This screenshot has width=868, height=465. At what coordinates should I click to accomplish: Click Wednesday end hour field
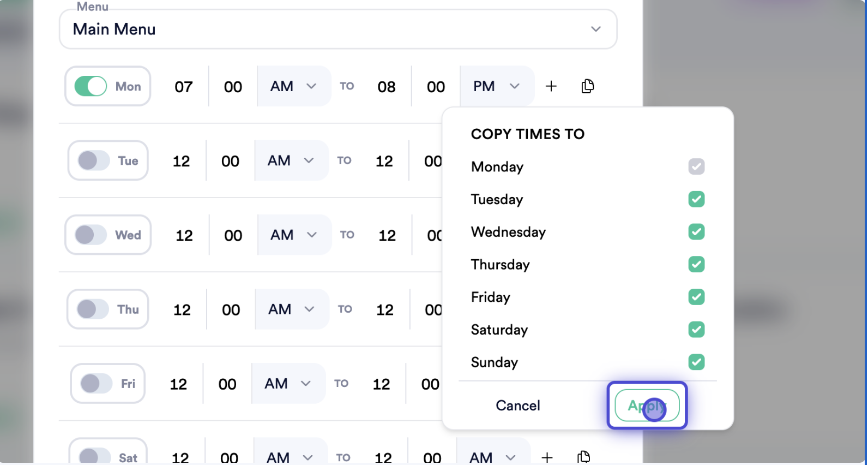point(387,235)
